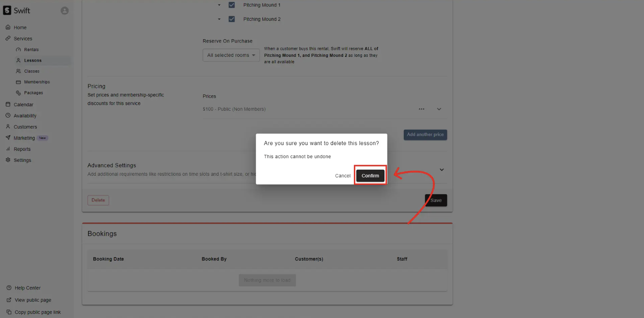Click the Home house icon
Image resolution: width=644 pixels, height=318 pixels.
8,27
